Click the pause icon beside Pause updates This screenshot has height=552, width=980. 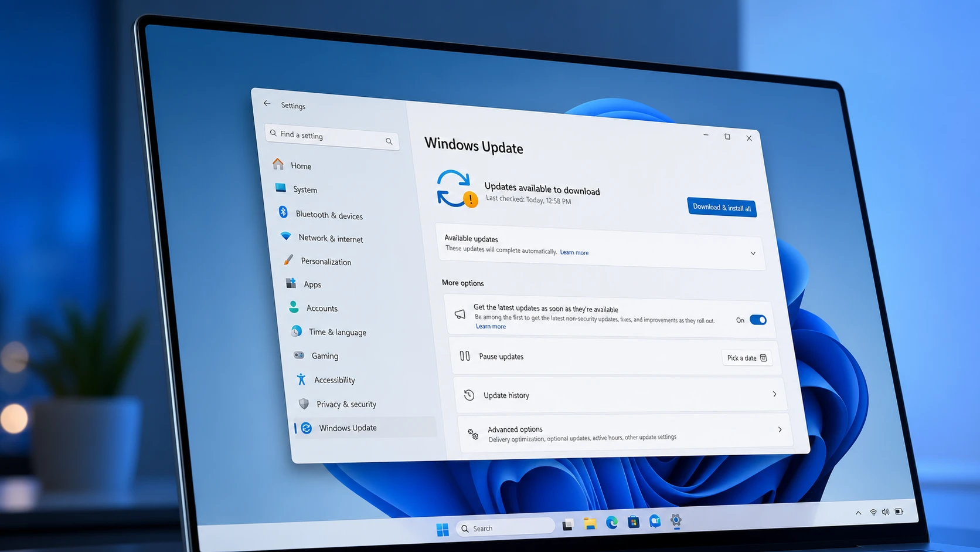[465, 355]
